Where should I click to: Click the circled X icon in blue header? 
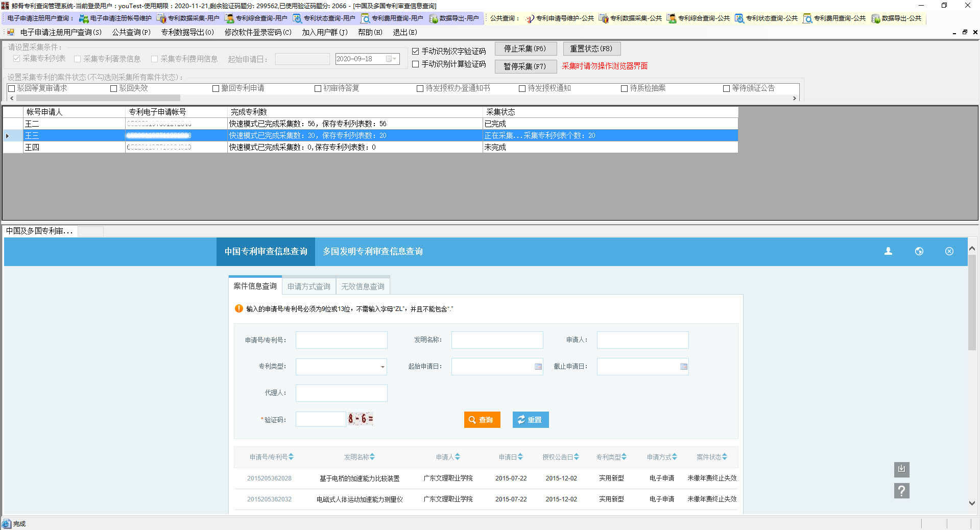click(x=949, y=251)
